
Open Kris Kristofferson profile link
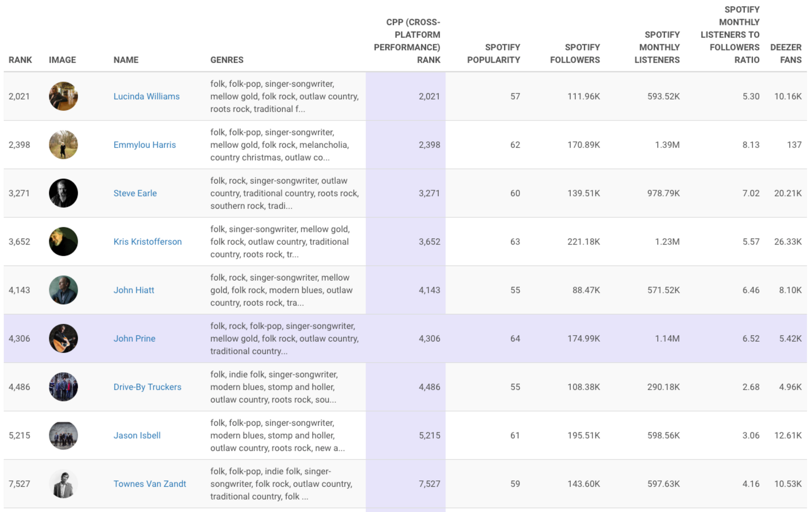pyautogui.click(x=147, y=241)
